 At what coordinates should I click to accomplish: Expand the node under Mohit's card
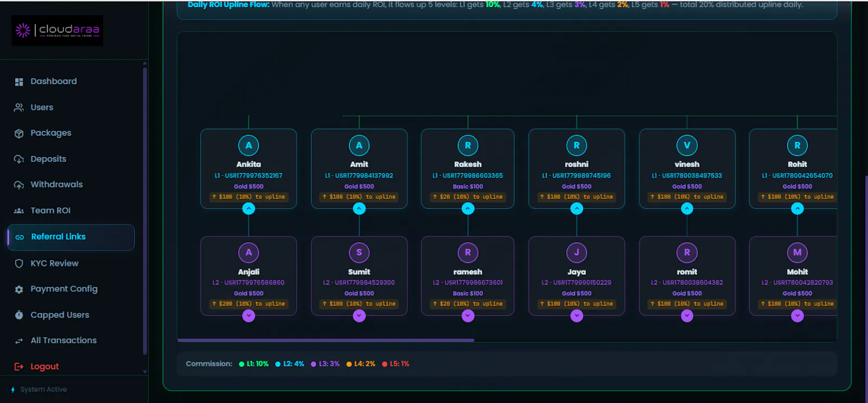coord(797,316)
